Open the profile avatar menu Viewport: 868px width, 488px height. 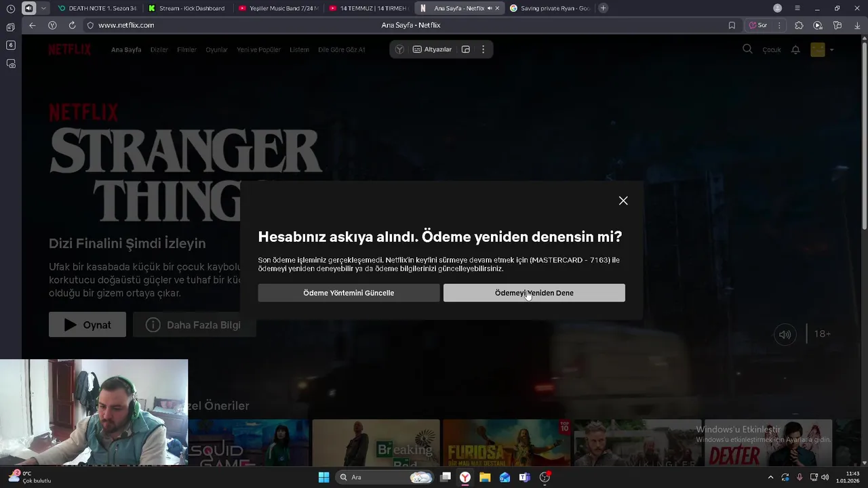[x=822, y=49]
